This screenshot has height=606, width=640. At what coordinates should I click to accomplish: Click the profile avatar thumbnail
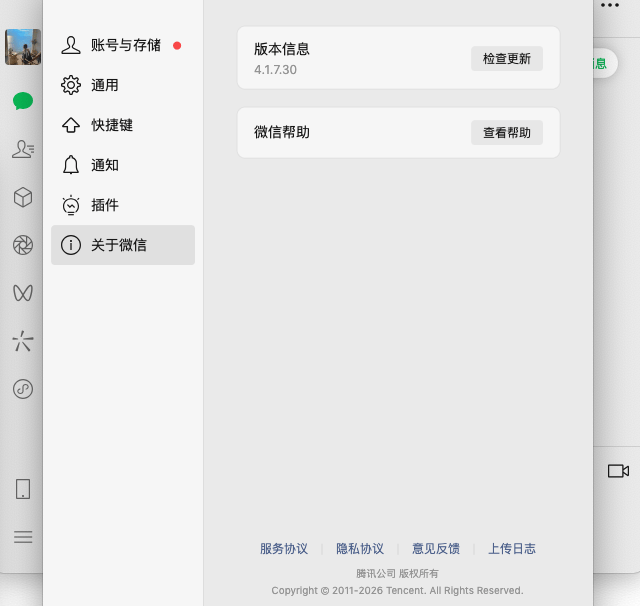point(22,47)
